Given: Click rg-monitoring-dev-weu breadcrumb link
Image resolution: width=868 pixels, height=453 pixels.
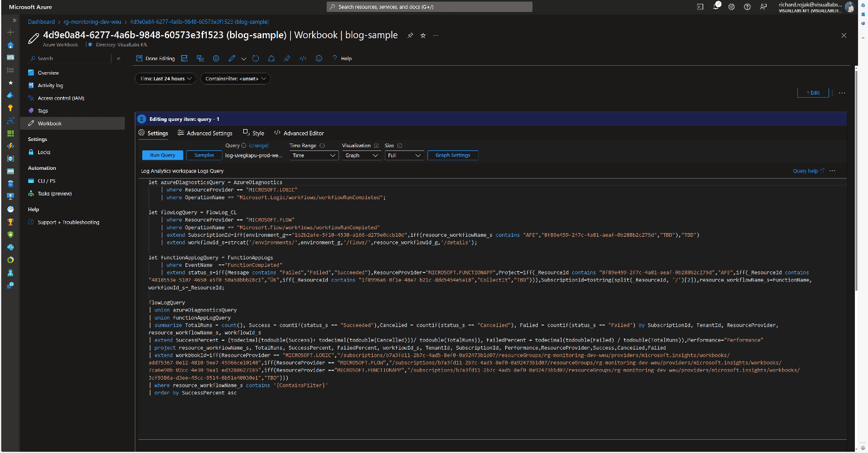Looking at the screenshot, I should click(x=93, y=21).
